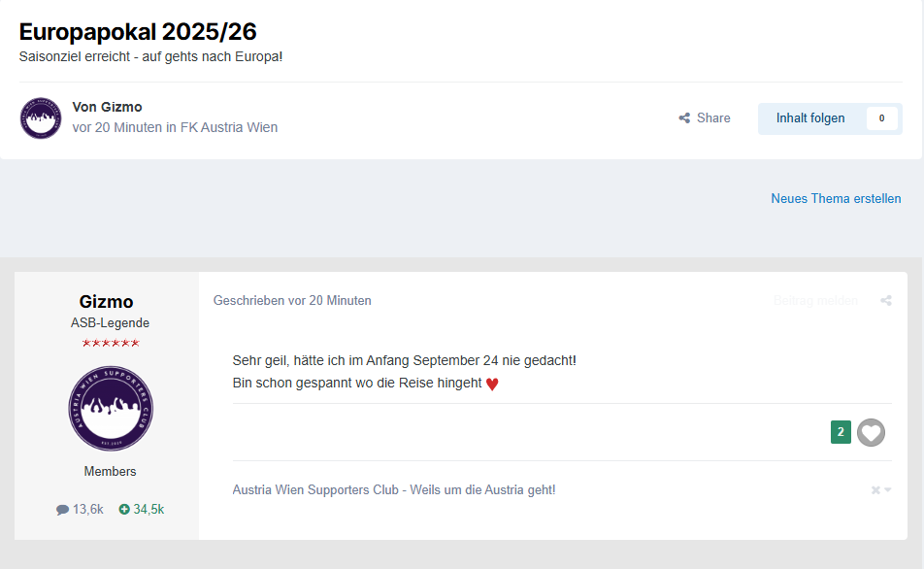Click the Share icon in the header
Screen dimensions: 924x569
click(x=684, y=117)
